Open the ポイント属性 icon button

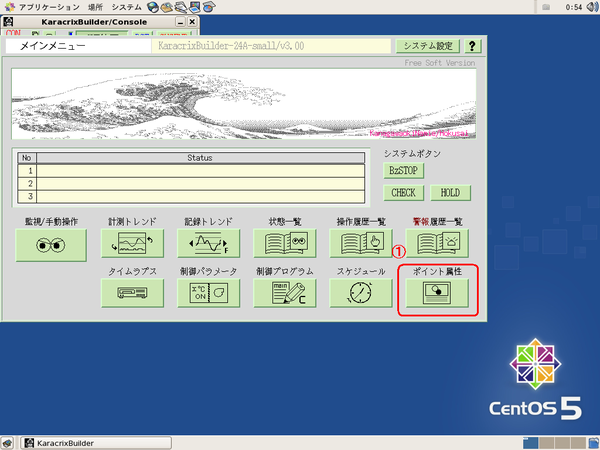pyautogui.click(x=437, y=293)
